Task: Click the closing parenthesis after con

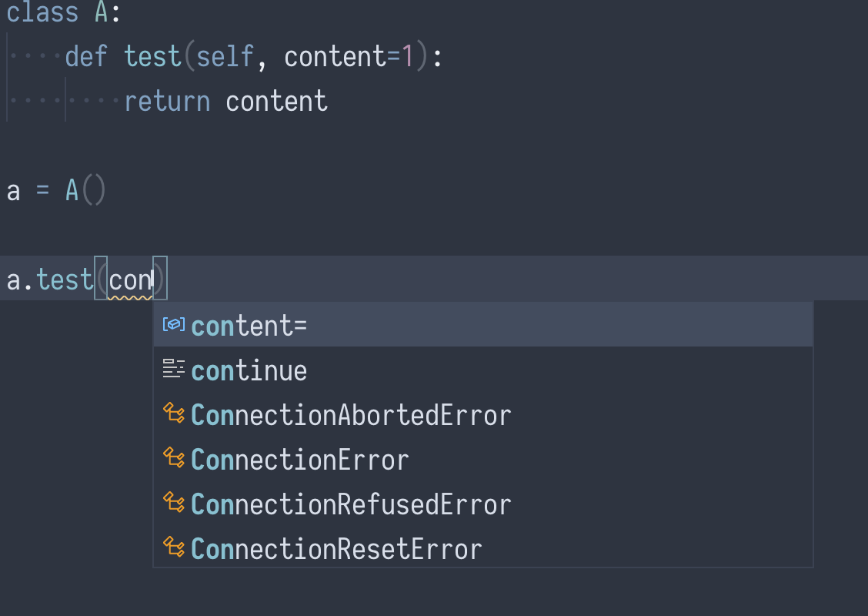Action: coord(159,279)
